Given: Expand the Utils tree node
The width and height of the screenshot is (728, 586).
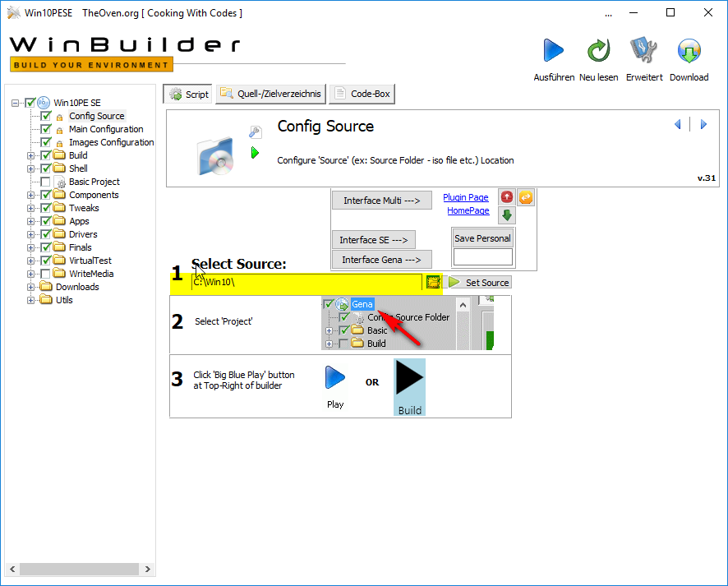Looking at the screenshot, I should (30, 300).
